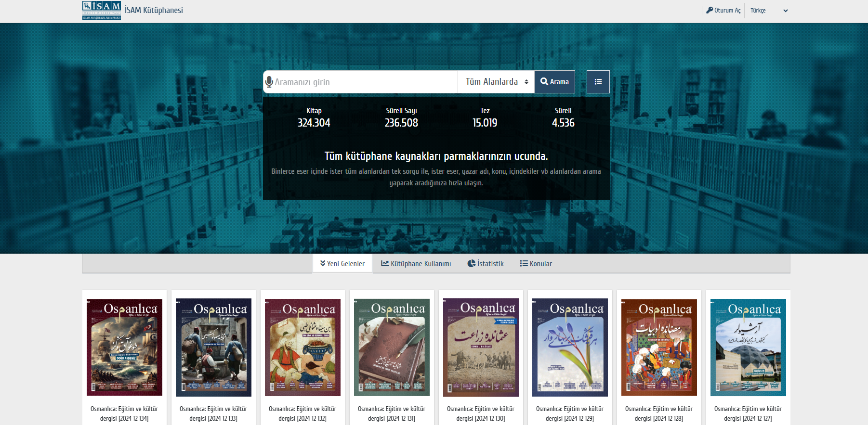The height and width of the screenshot is (425, 868).
Task: Click the list icon of Konular
Action: [x=524, y=263]
